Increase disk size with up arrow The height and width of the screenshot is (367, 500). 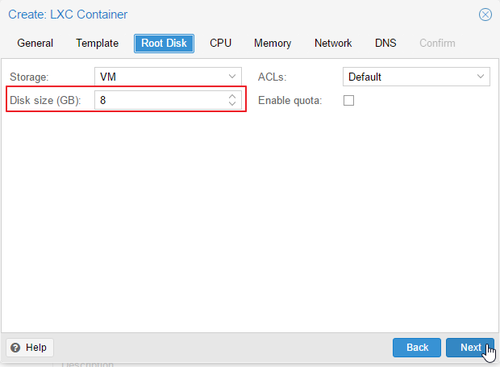tap(232, 97)
